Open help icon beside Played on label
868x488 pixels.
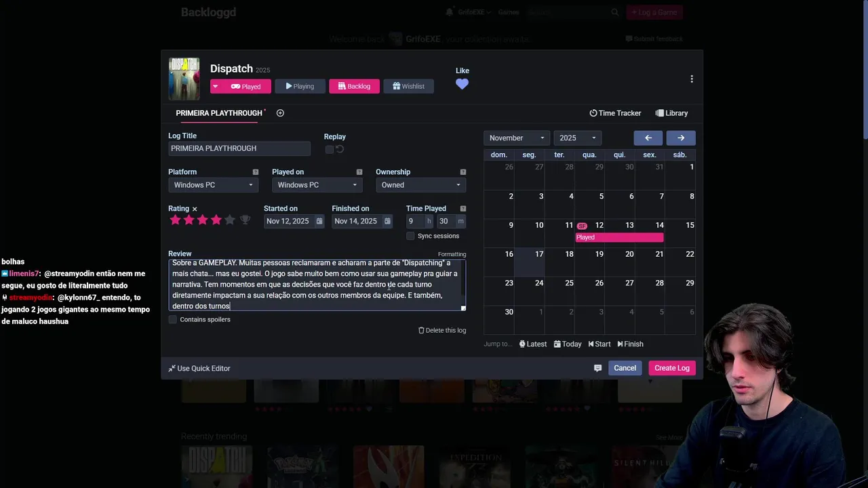(x=359, y=172)
